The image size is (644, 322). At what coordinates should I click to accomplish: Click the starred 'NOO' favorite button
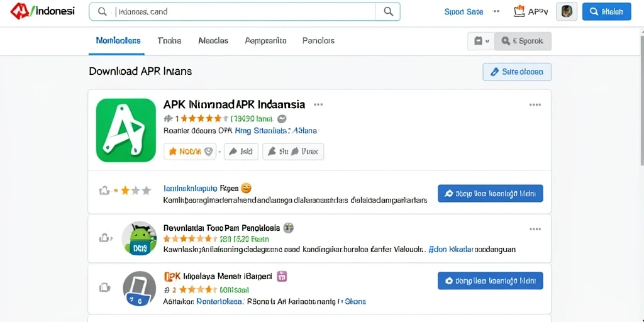pyautogui.click(x=190, y=152)
